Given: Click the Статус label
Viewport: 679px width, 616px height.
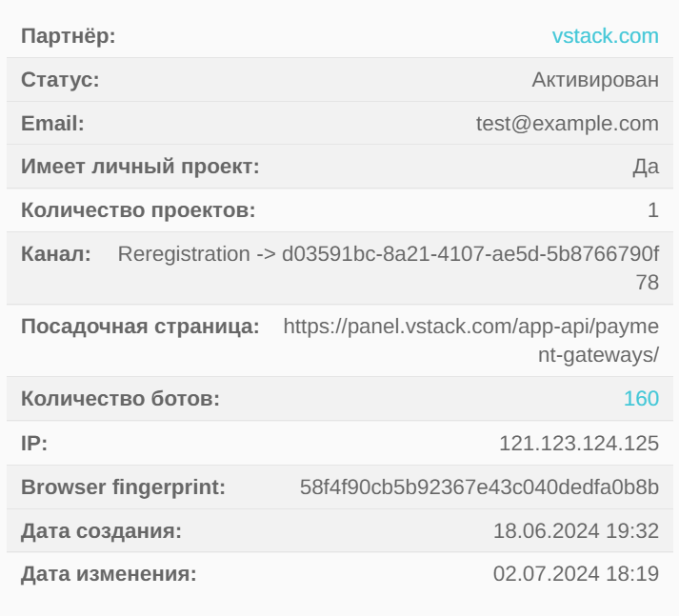Looking at the screenshot, I should [x=60, y=80].
